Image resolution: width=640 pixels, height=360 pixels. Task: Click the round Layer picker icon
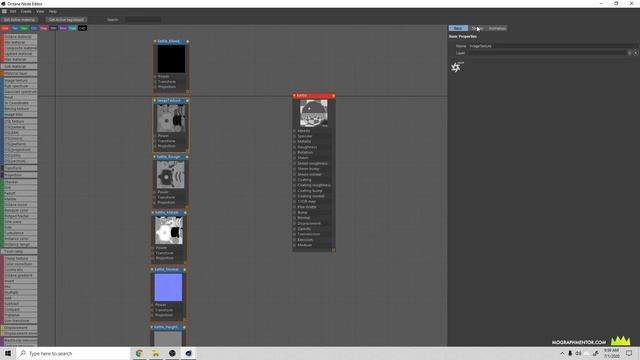pos(636,53)
